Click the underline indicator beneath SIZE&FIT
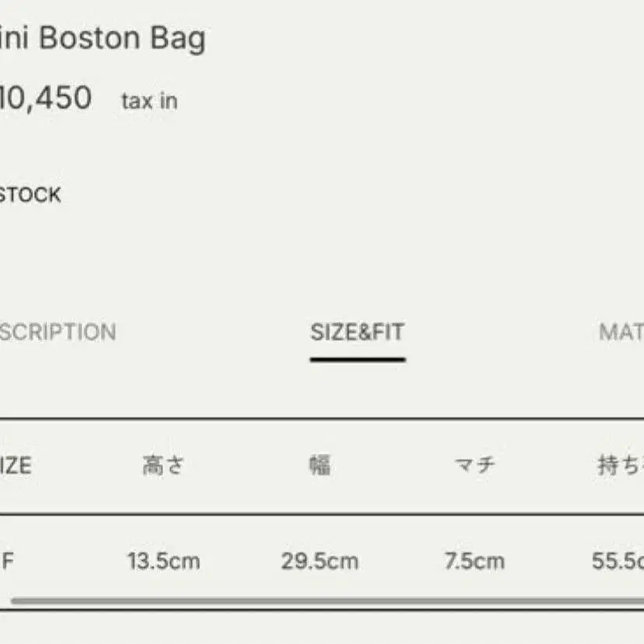 (357, 360)
